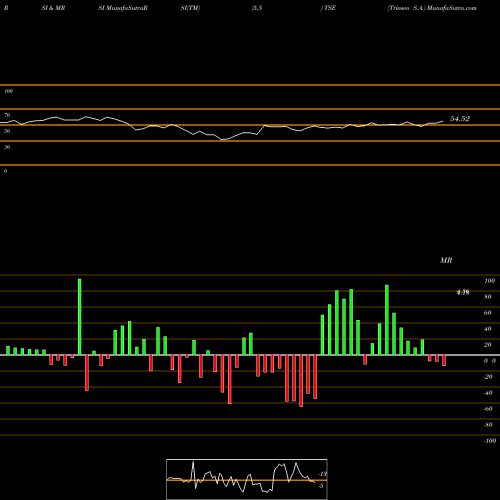The width and height of the screenshot is (500, 500).
Task: Click the -18 label in mini chart
Action: coord(323,474)
